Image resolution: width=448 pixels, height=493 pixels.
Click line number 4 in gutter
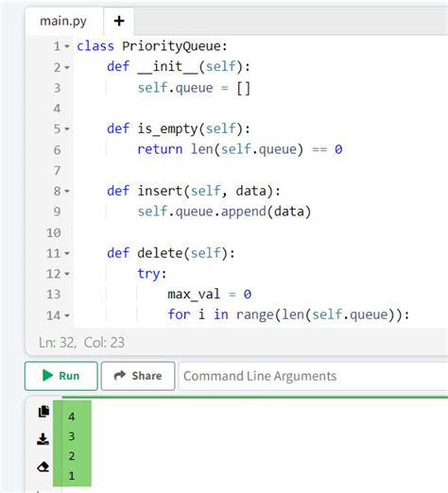coord(57,109)
